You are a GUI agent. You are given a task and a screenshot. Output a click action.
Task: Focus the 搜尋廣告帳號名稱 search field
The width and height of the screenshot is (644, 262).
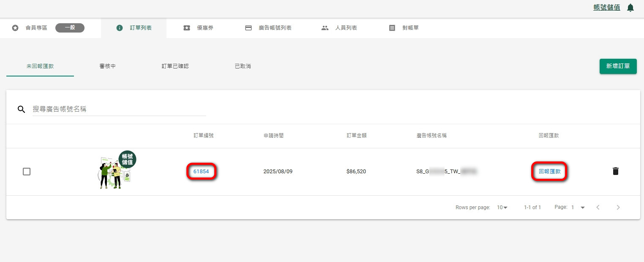(x=119, y=109)
